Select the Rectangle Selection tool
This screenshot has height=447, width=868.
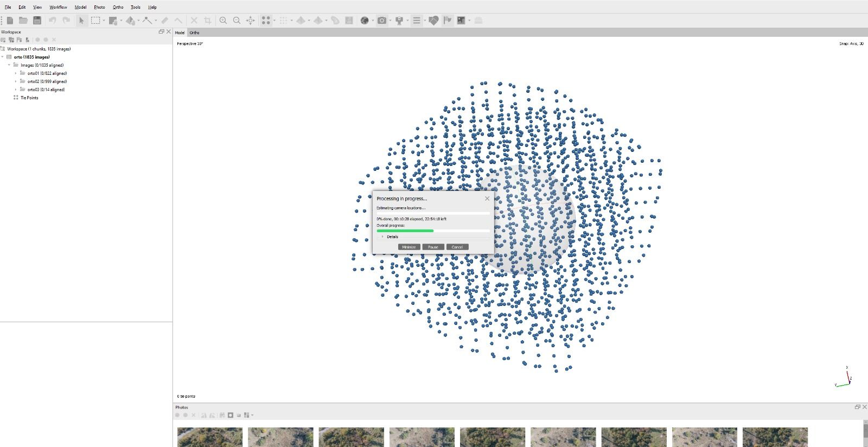(x=95, y=21)
